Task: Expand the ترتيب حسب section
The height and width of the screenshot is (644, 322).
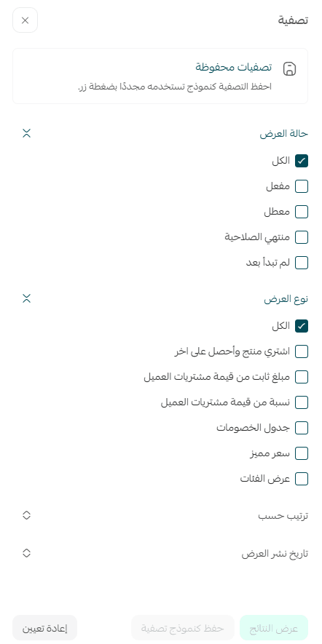Action: click(27, 515)
